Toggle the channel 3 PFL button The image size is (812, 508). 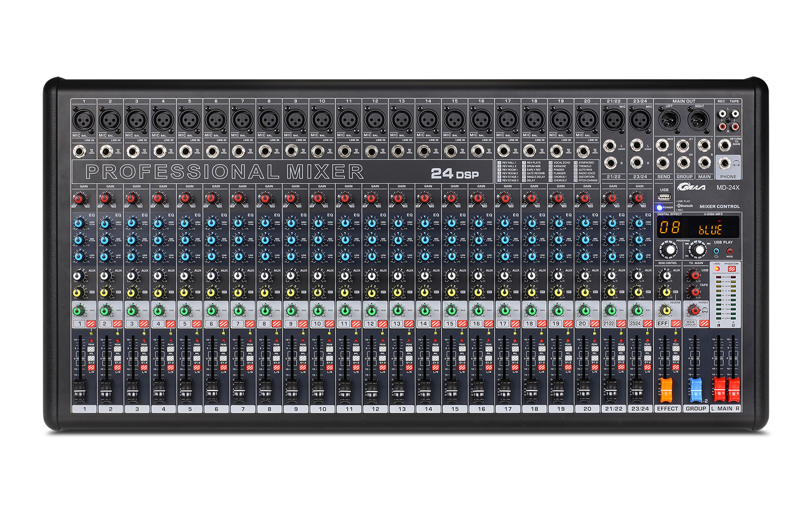pos(144,349)
